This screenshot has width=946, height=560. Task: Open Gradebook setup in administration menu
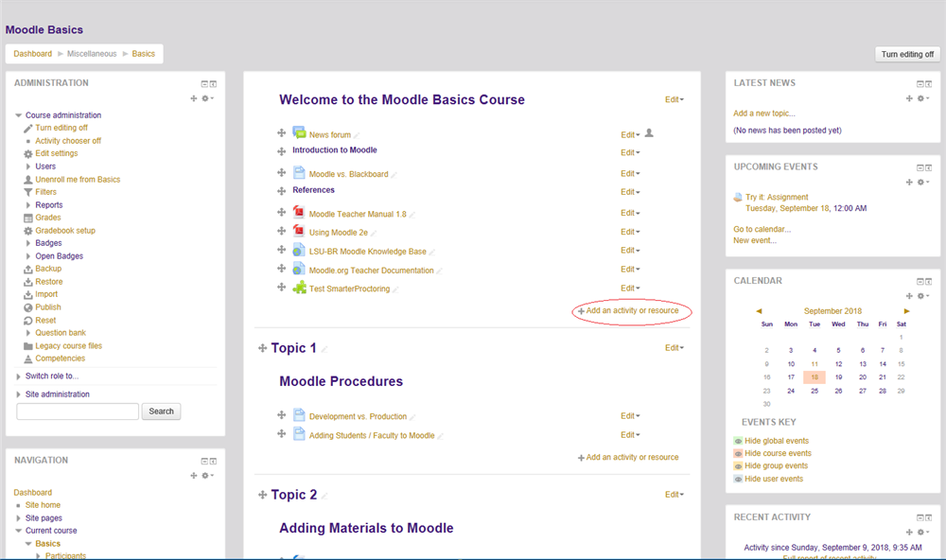[x=64, y=231]
